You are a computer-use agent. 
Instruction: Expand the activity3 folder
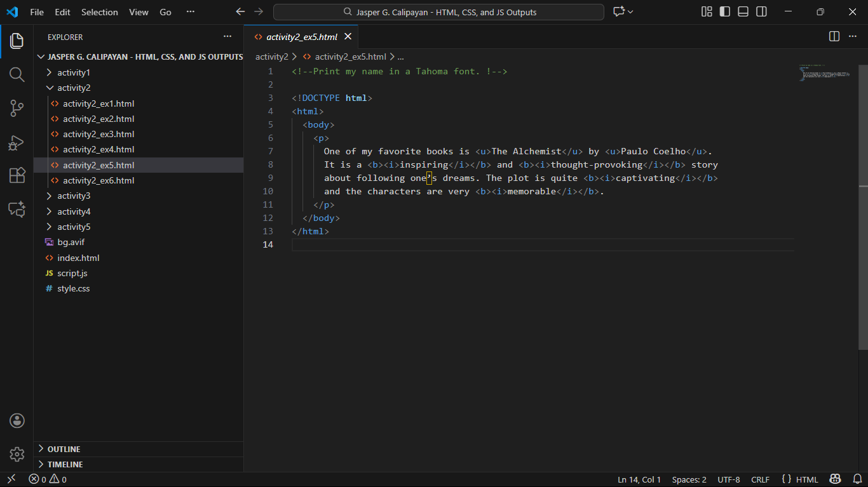74,196
